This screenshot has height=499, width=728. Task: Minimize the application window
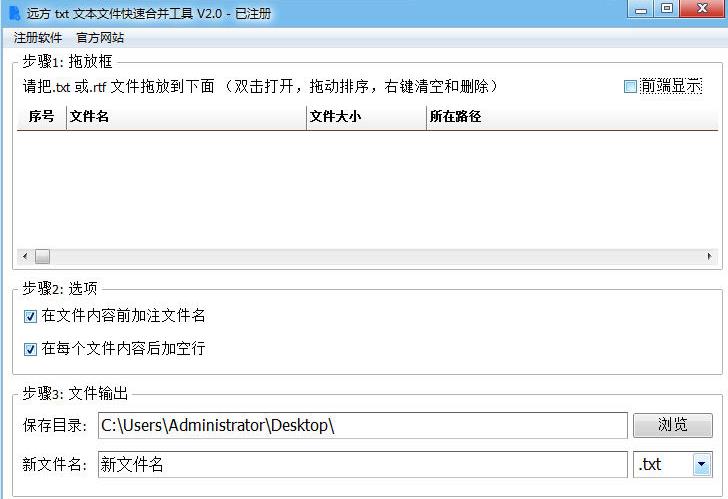click(x=643, y=9)
